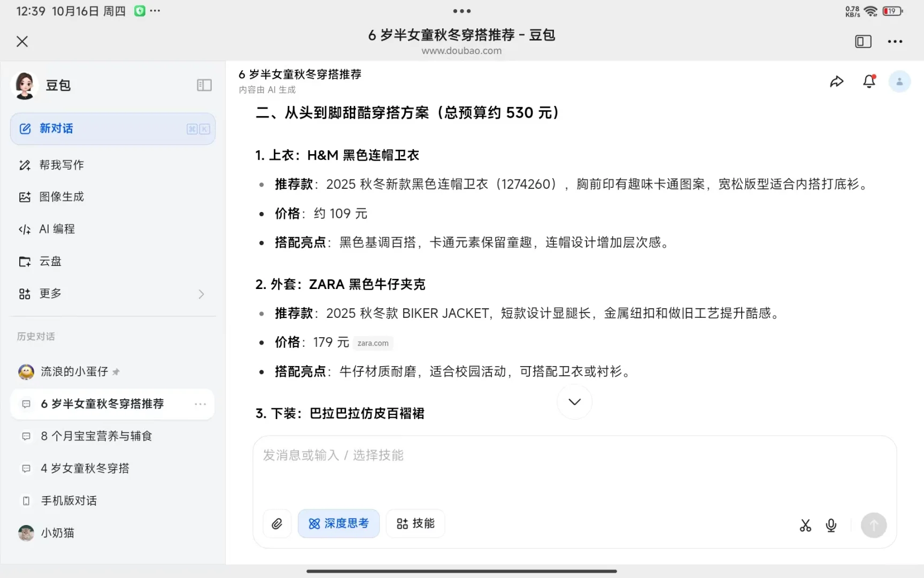The width and height of the screenshot is (924, 578).
Task: Click conversation title 6 岁半女童秋冬穿搭推荐 in header
Action: click(x=300, y=74)
